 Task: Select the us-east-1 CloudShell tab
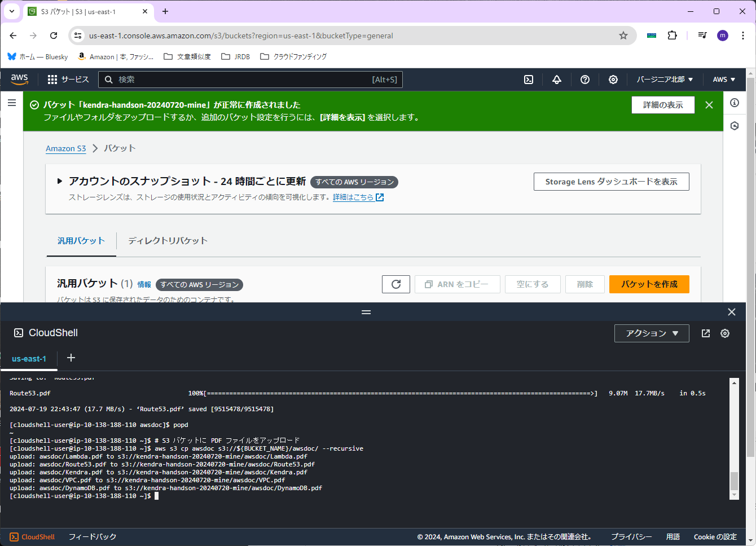29,359
